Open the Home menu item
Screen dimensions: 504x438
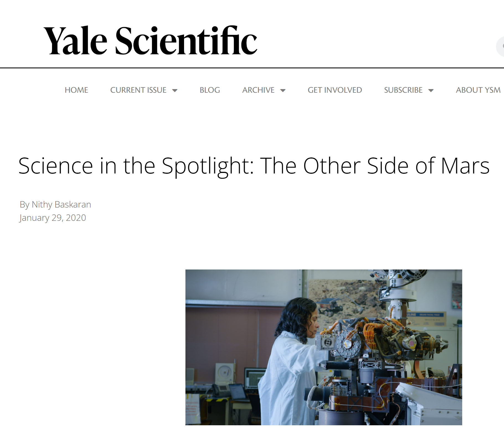[76, 90]
